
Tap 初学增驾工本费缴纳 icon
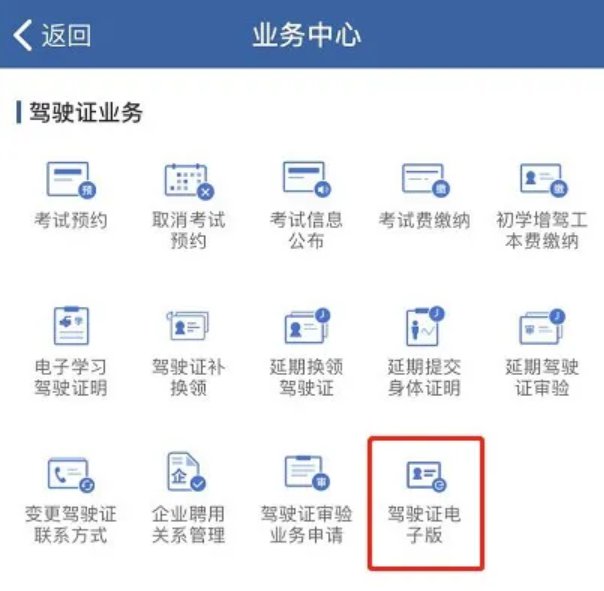[x=543, y=180]
